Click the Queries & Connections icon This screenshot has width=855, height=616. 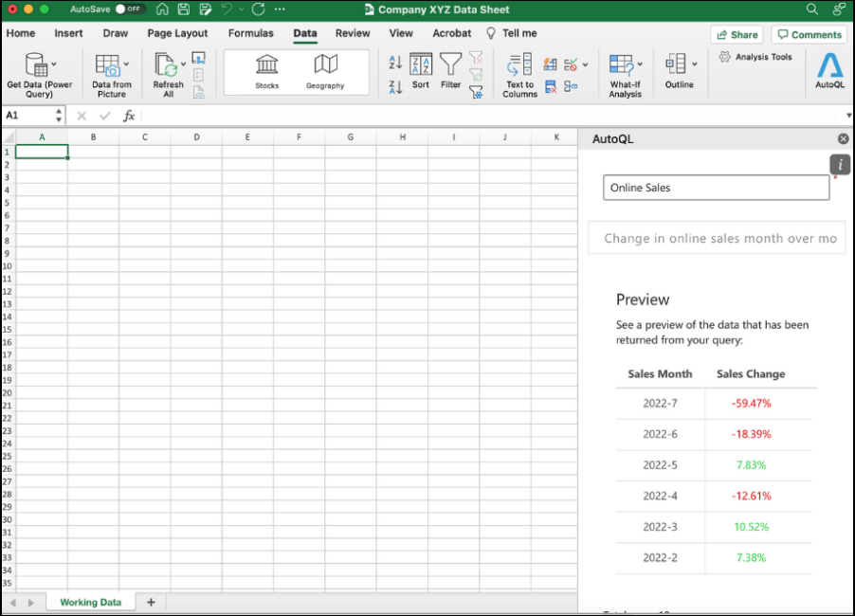(x=198, y=58)
